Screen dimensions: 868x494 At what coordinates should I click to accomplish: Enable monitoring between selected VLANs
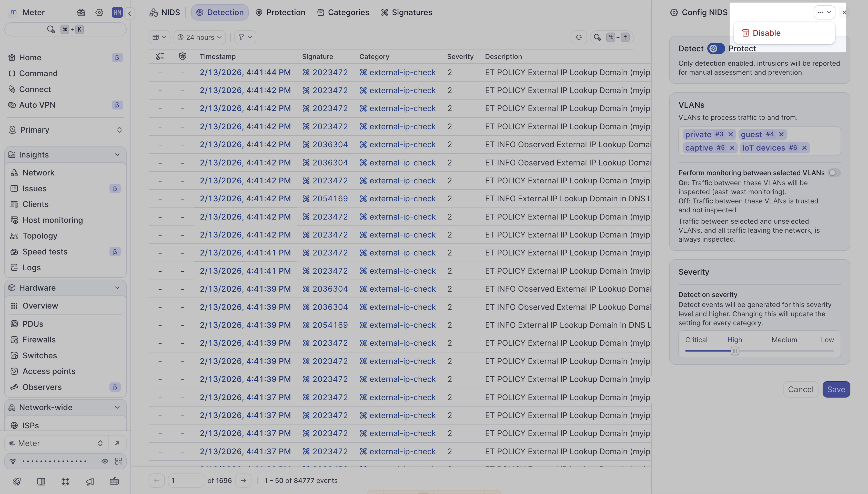(x=834, y=173)
